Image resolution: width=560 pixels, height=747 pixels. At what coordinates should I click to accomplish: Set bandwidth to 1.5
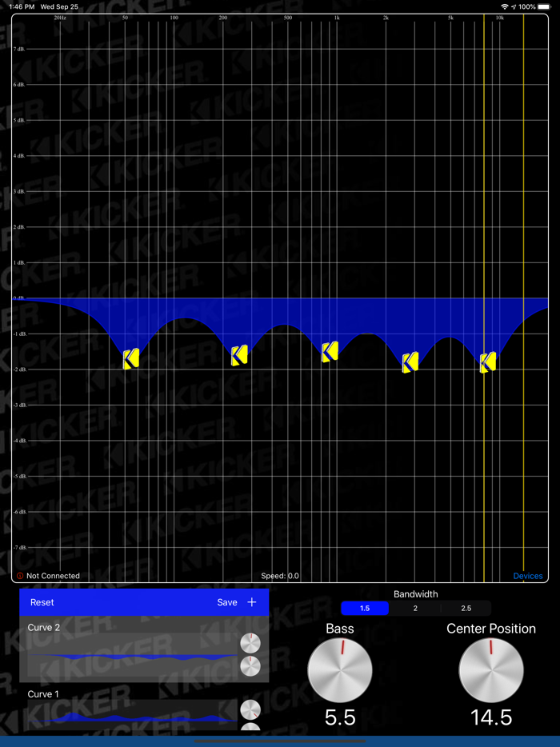pos(365,609)
